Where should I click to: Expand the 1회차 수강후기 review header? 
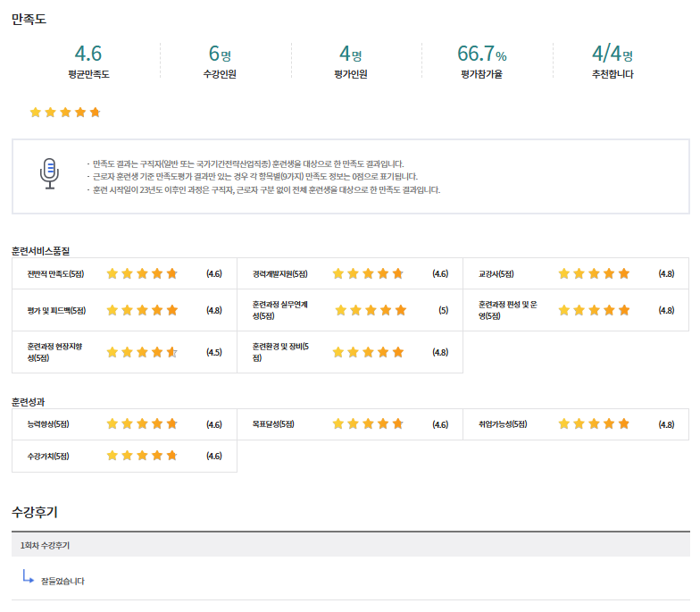click(x=45, y=545)
